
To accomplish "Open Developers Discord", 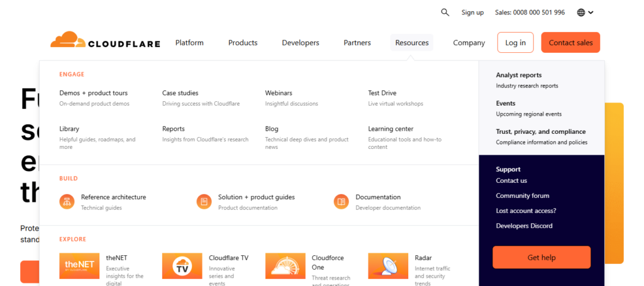I will pos(524,226).
